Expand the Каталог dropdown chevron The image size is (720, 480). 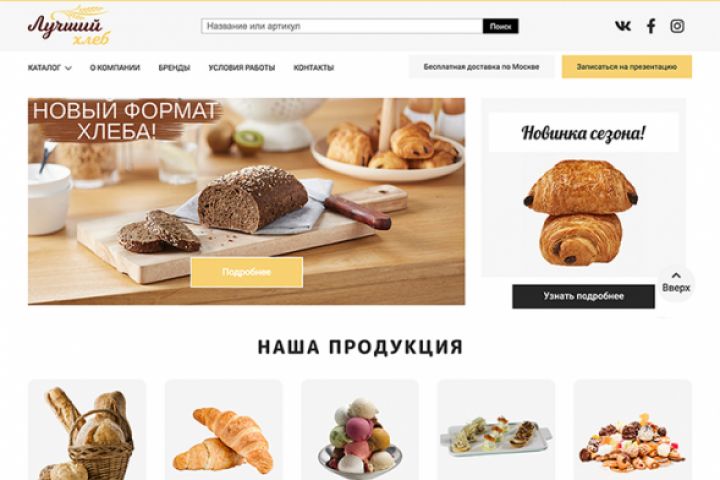[68, 68]
